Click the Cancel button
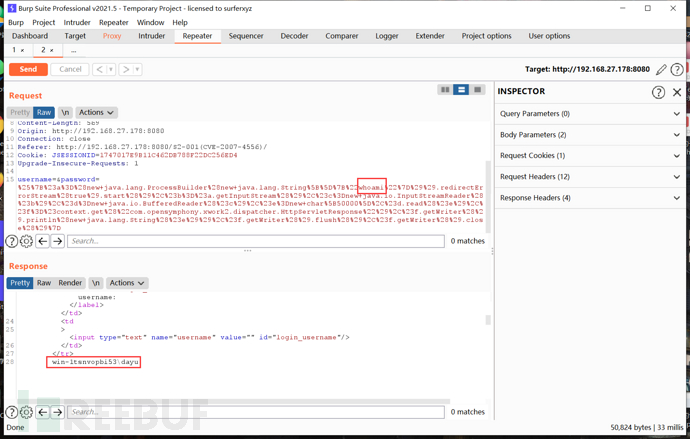Viewport: 690px width, 439px height. tap(70, 69)
